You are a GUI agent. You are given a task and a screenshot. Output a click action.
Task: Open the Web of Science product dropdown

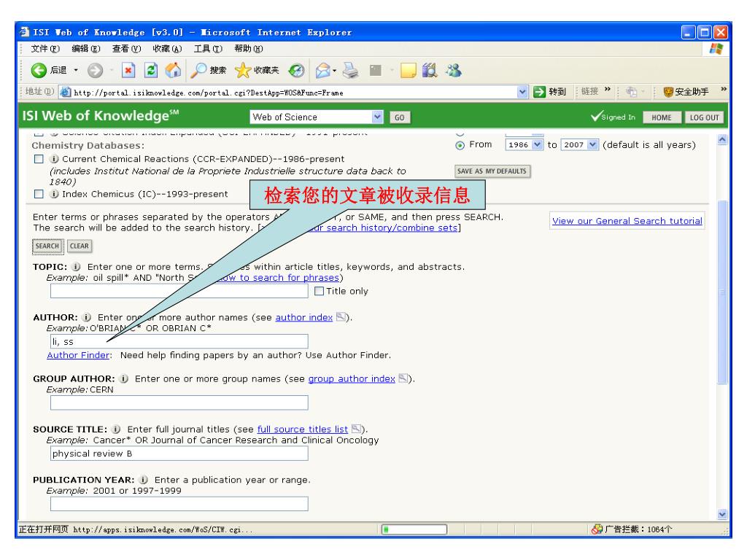point(377,117)
